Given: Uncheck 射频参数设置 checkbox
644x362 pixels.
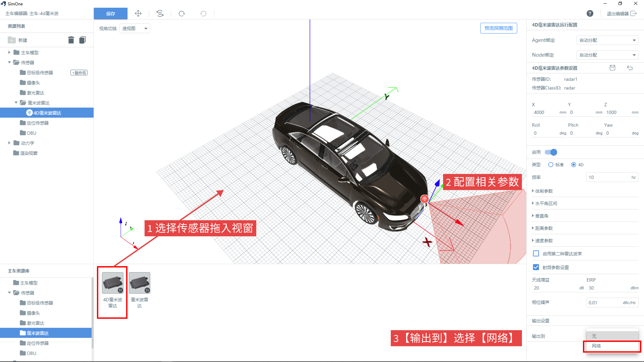Looking at the screenshot, I should tap(536, 267).
